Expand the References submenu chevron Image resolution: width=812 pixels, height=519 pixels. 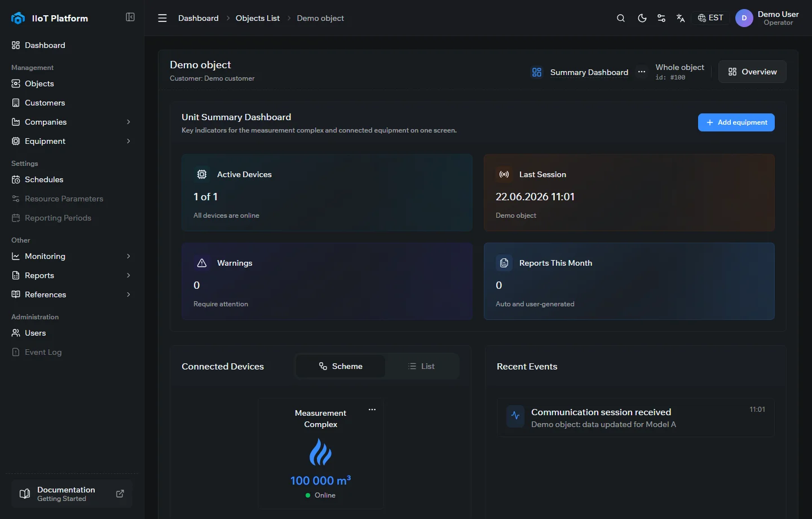[x=129, y=294]
